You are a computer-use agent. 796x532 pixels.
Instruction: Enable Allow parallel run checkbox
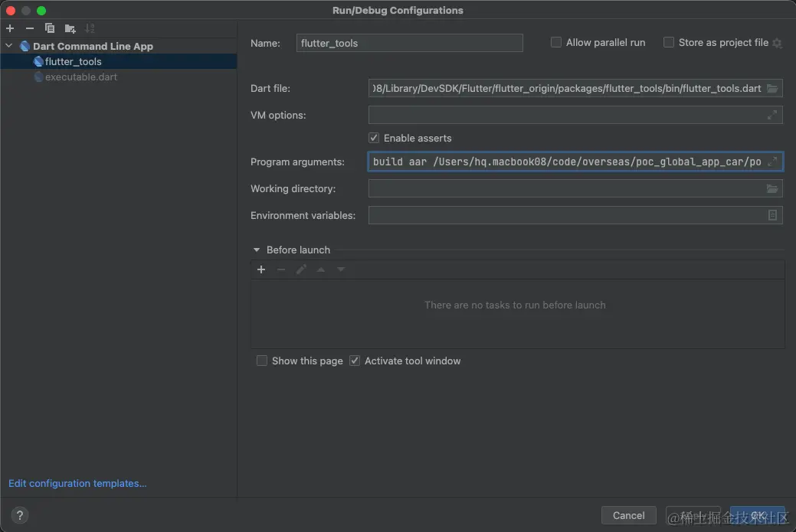(x=556, y=43)
